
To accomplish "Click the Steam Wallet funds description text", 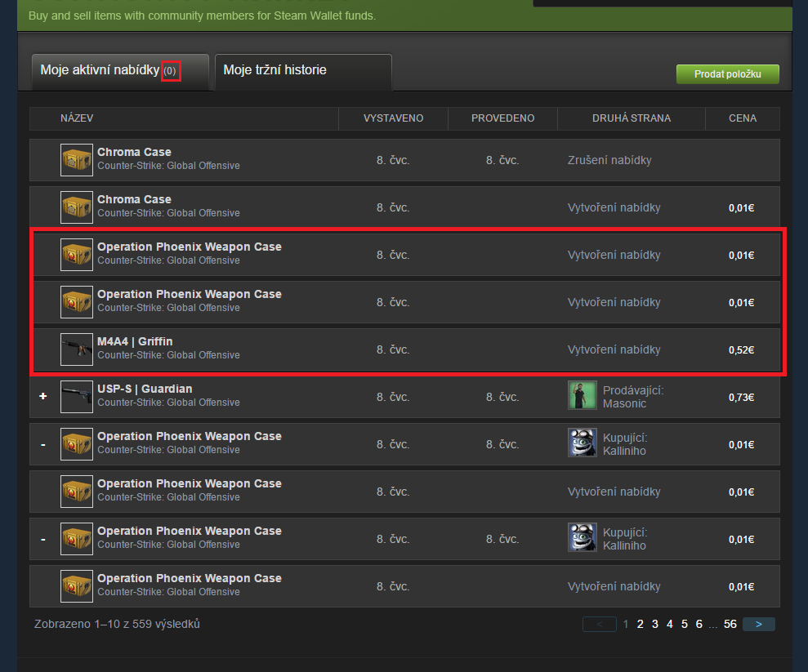I will tap(202, 16).
